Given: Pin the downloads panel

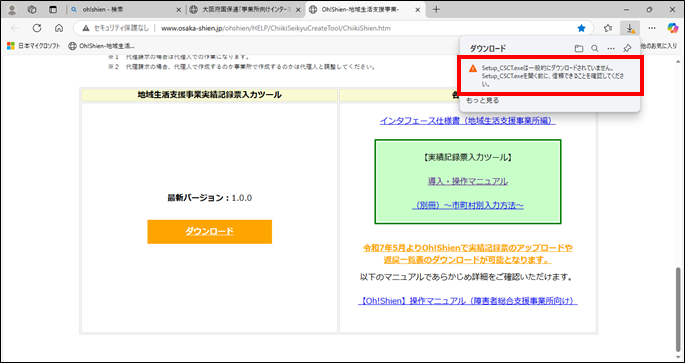Looking at the screenshot, I should coord(627,48).
